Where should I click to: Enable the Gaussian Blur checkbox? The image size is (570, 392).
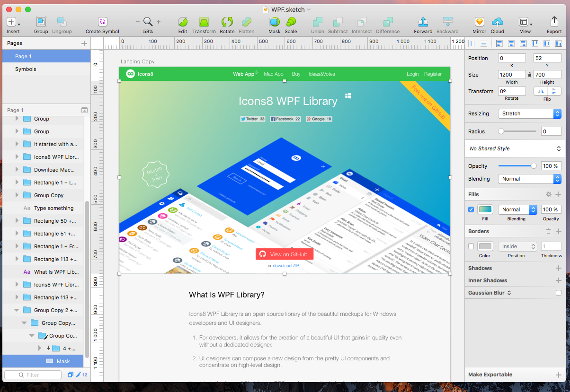(559, 293)
